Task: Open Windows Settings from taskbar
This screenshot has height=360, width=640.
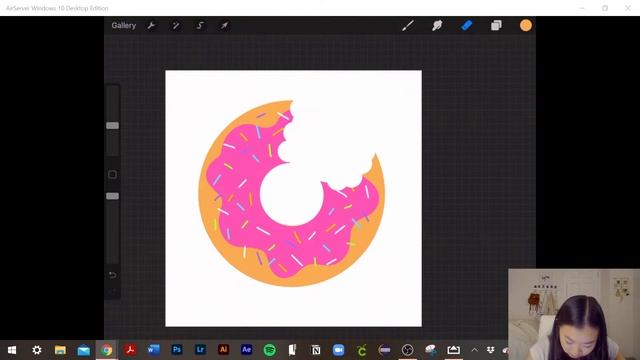Action: point(37,350)
